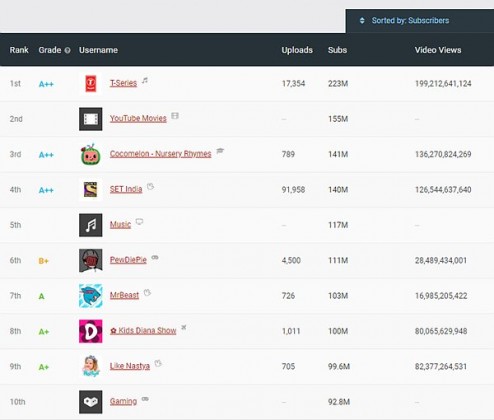The width and height of the screenshot is (494, 420).
Task: Click the music note icon beside T-Series
Action: coord(145,80)
